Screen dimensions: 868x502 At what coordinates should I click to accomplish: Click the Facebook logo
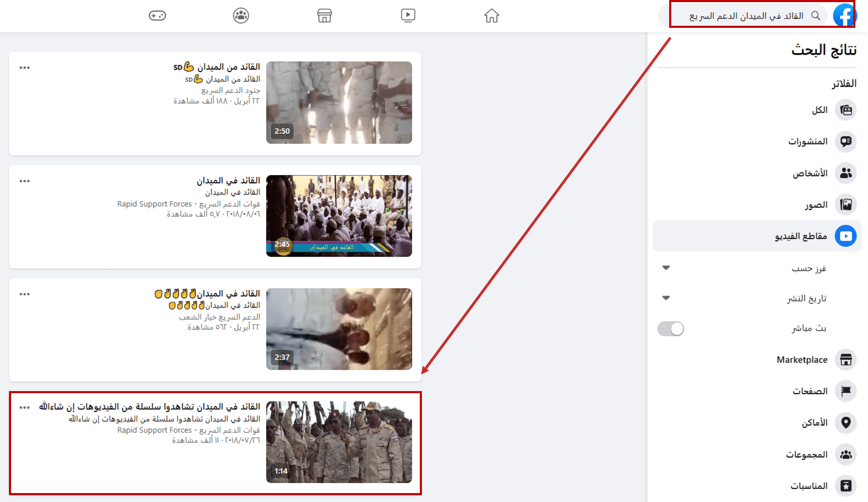[x=844, y=15]
